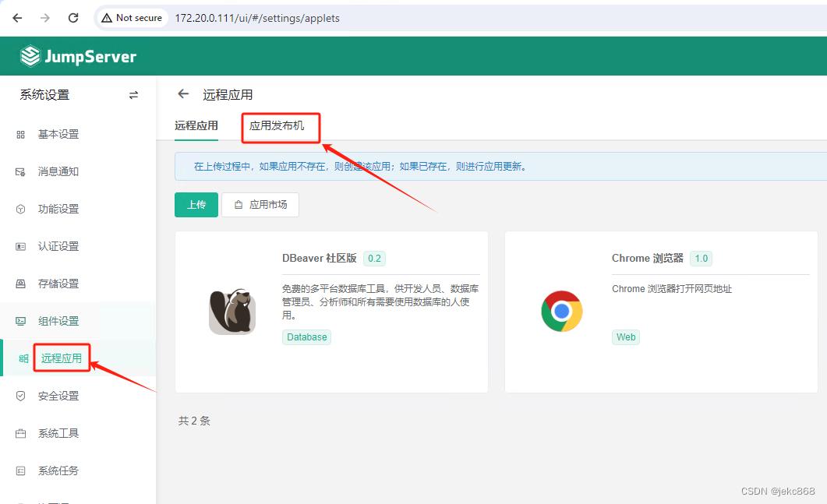Click the Database tag

(306, 337)
